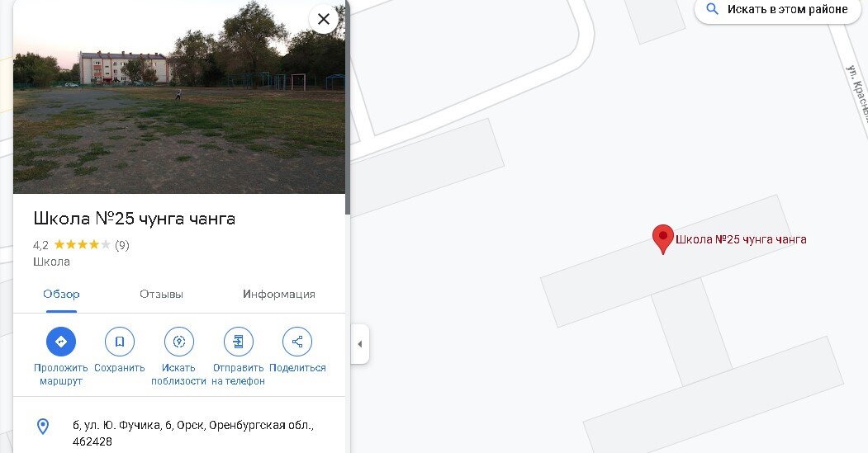Open the Информация tab

(279, 295)
